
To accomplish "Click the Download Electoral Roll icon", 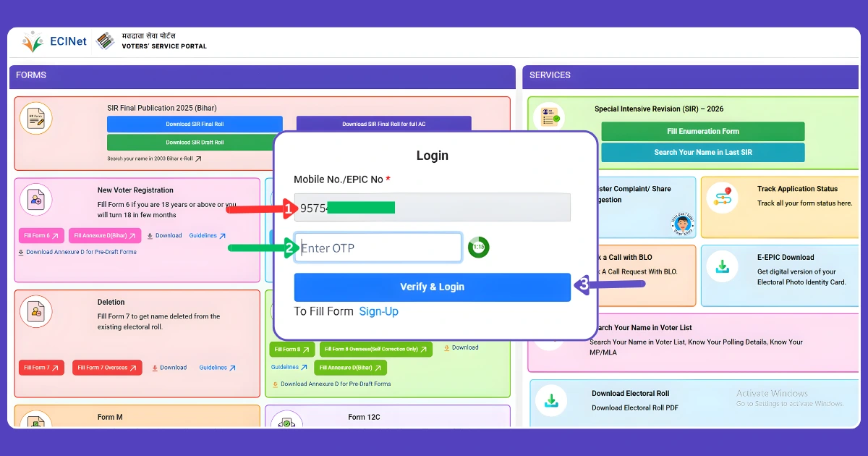I will (x=551, y=400).
